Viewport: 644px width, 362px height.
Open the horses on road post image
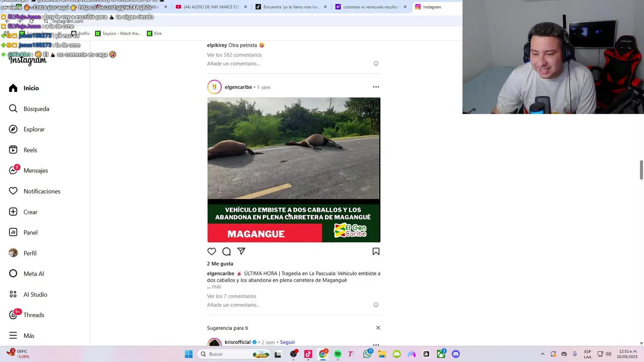tap(294, 170)
